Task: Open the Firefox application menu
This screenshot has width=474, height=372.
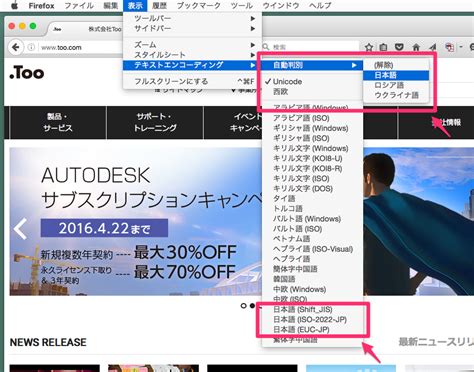Action: (x=41, y=6)
